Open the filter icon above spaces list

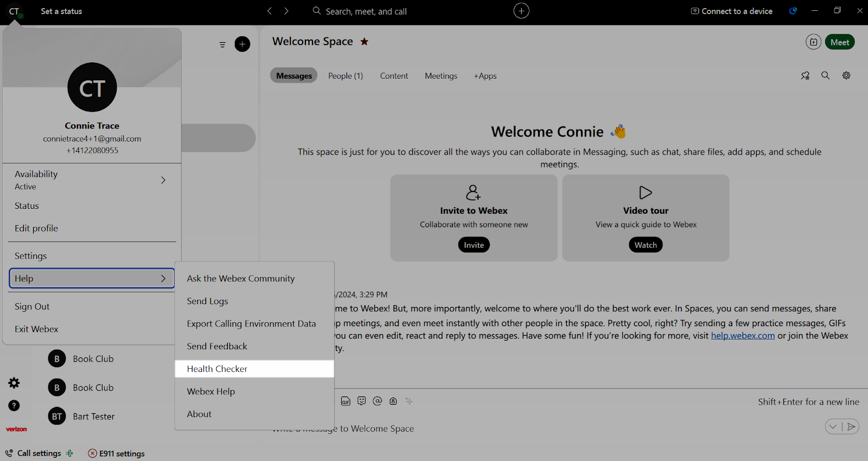(222, 44)
